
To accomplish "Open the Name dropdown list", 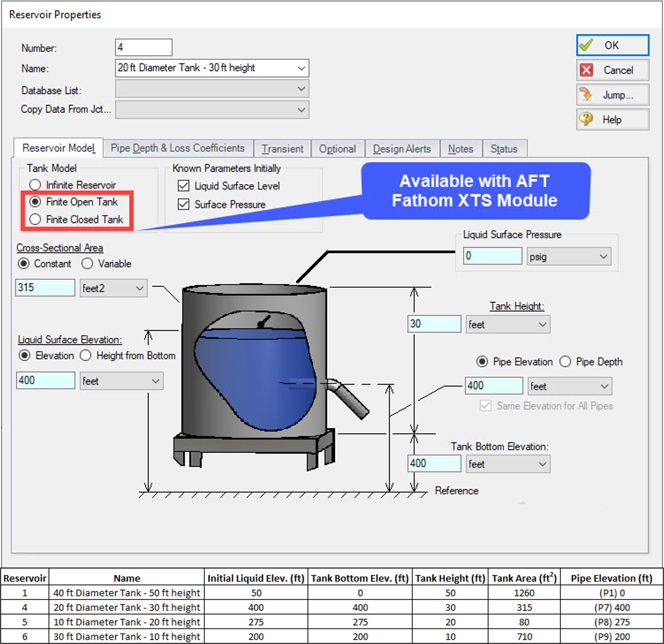I will tap(301, 68).
